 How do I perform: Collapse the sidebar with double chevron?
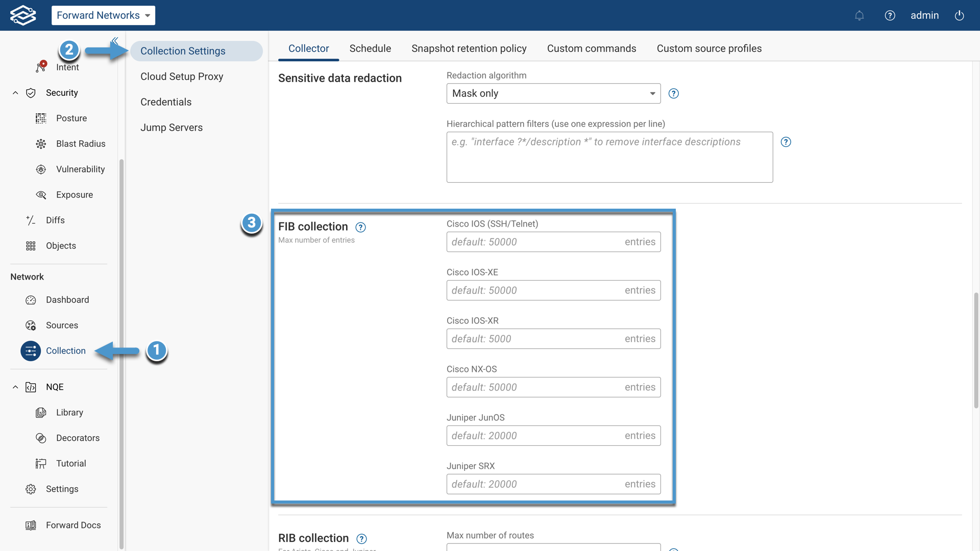(x=115, y=40)
